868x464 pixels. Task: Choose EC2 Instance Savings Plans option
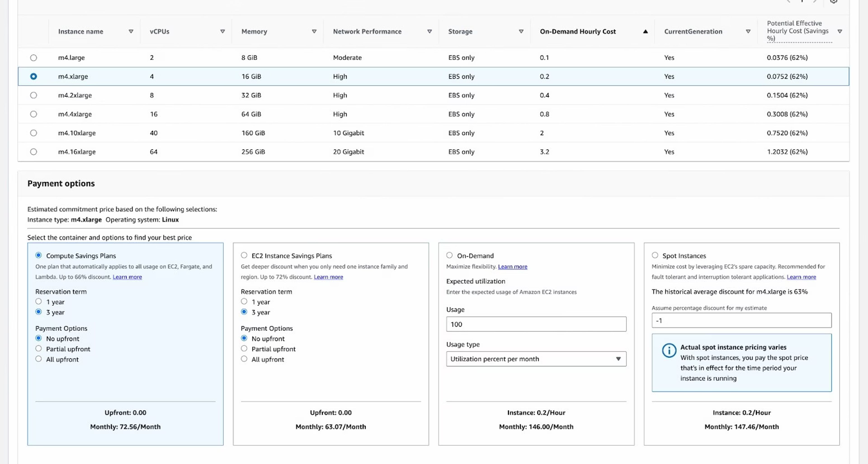pyautogui.click(x=244, y=255)
